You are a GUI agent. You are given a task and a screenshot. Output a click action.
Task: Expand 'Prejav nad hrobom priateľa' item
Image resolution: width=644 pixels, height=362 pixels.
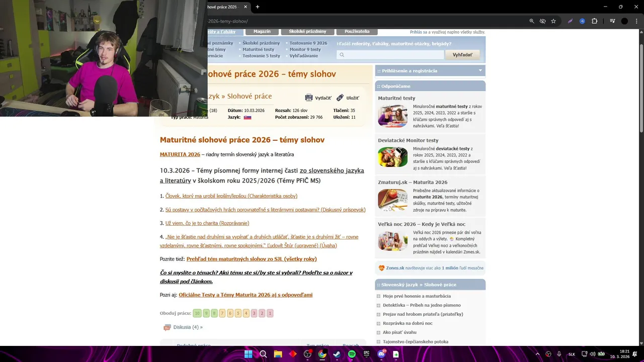[x=378, y=314]
